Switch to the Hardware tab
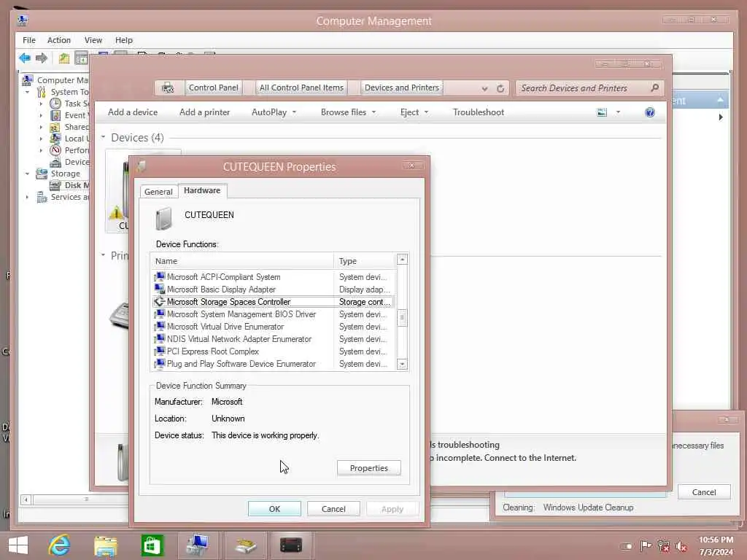Viewport: 747px width, 560px height. click(202, 190)
